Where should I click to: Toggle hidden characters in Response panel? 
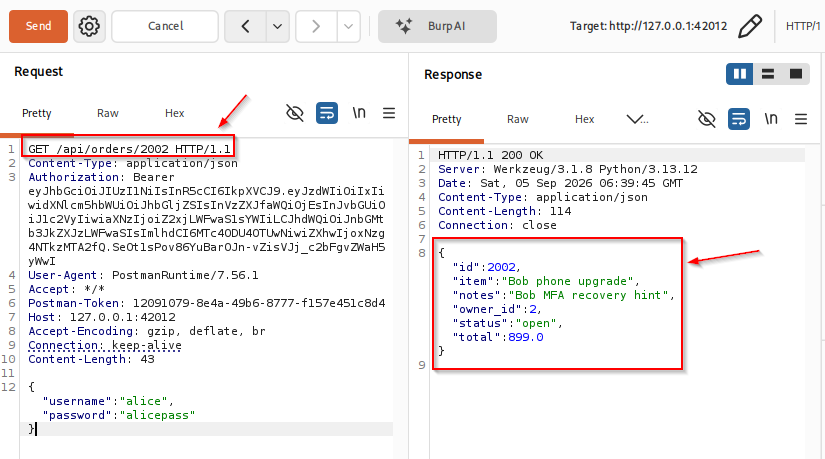coord(707,119)
